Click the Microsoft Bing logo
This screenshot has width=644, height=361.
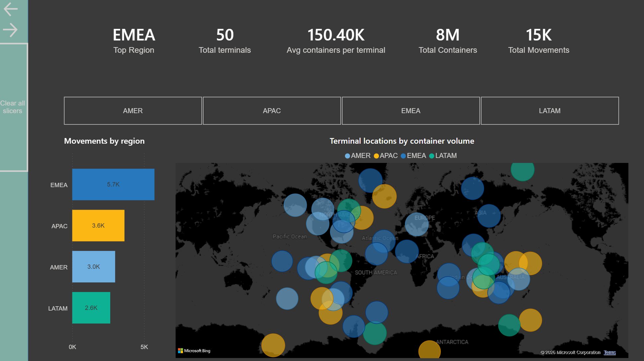pyautogui.click(x=194, y=351)
